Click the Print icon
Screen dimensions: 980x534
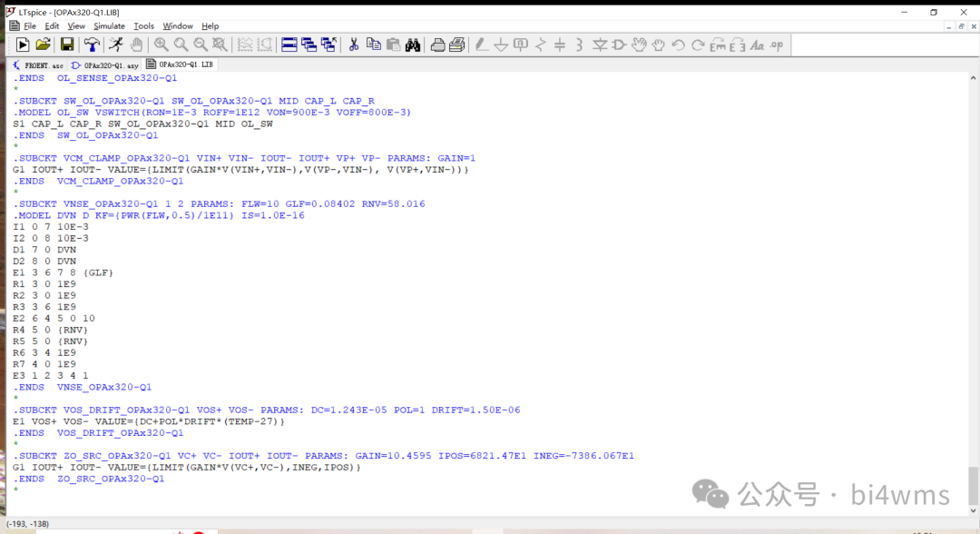[x=437, y=44]
